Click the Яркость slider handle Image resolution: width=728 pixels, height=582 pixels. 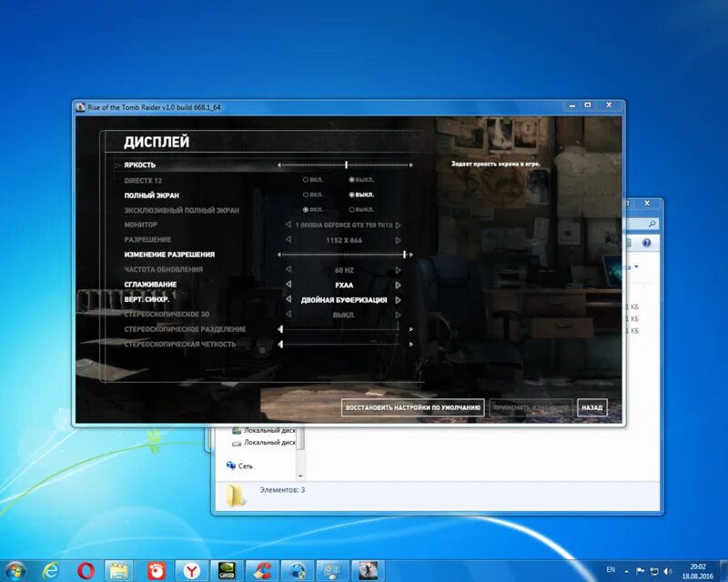(347, 165)
